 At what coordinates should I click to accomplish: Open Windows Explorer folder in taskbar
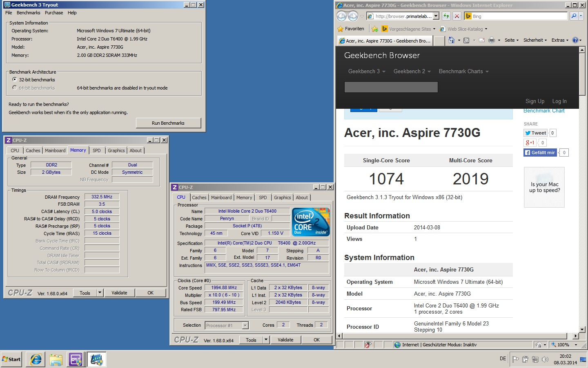[x=56, y=359]
